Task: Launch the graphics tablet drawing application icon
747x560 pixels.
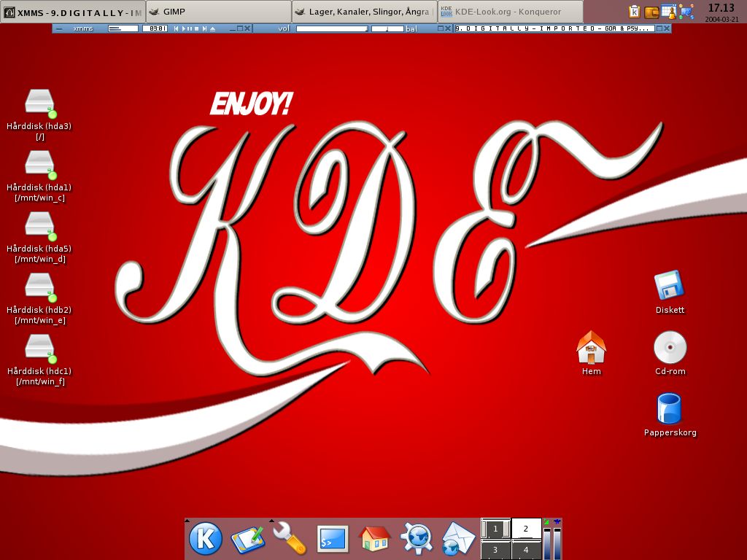Action: (x=247, y=540)
